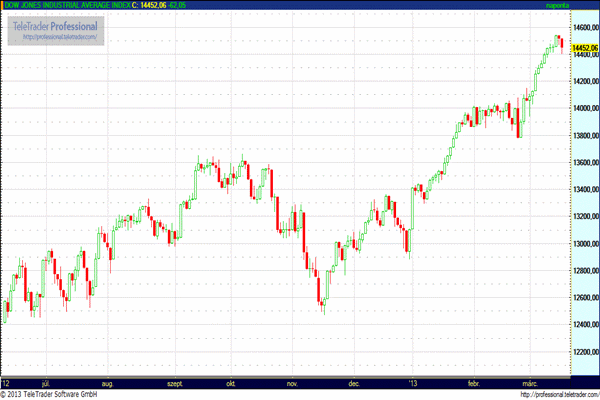600x400 pixels.
Task: Select the closing value 14452,06 in the header
Action: [x=152, y=6]
